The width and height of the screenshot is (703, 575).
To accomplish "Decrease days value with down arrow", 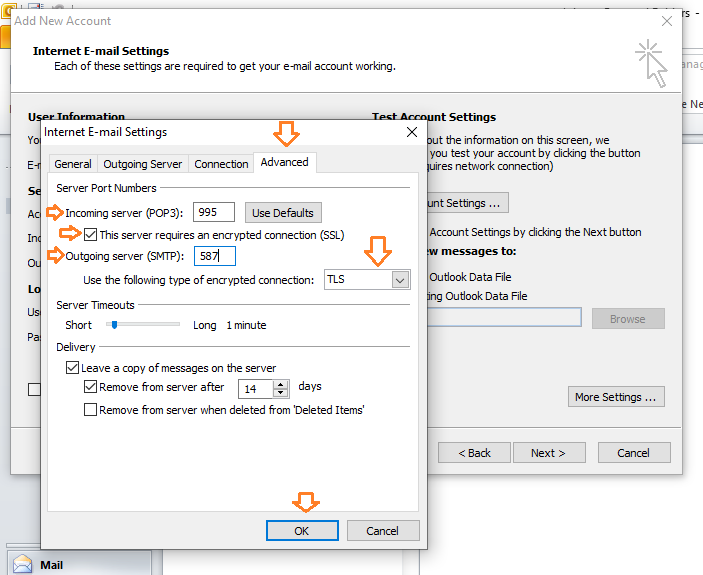I will (281, 393).
